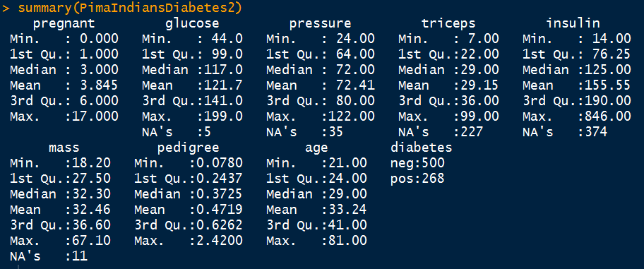Click the pregnant column header

click(x=64, y=23)
